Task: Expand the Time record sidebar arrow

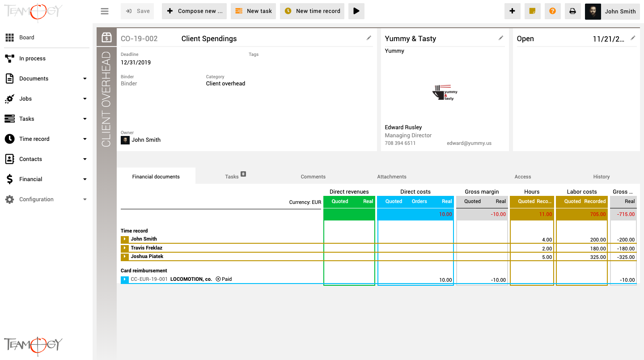Action: pos(85,139)
